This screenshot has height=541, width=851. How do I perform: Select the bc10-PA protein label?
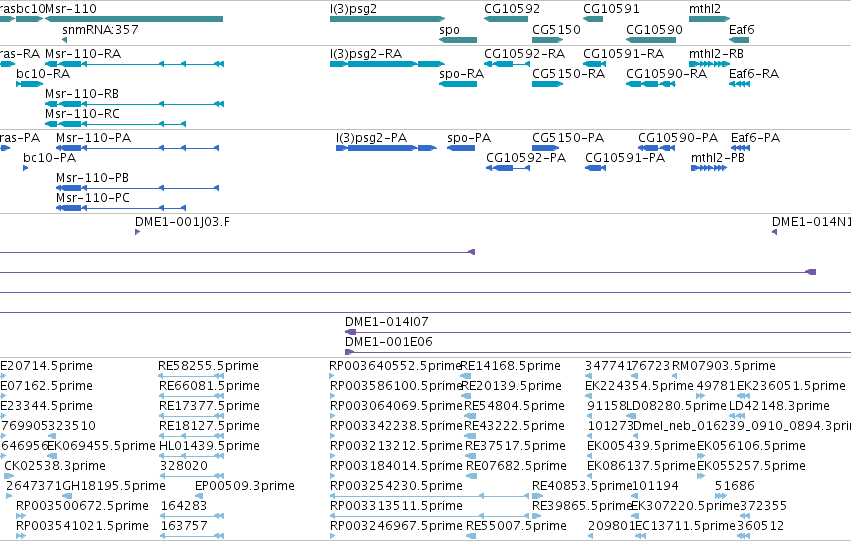[49, 158]
